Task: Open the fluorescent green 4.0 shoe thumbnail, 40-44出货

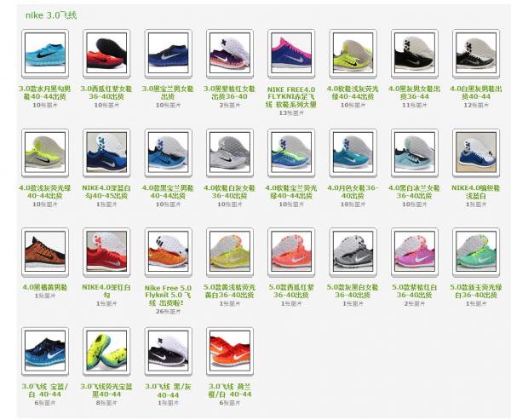Action: (353, 53)
